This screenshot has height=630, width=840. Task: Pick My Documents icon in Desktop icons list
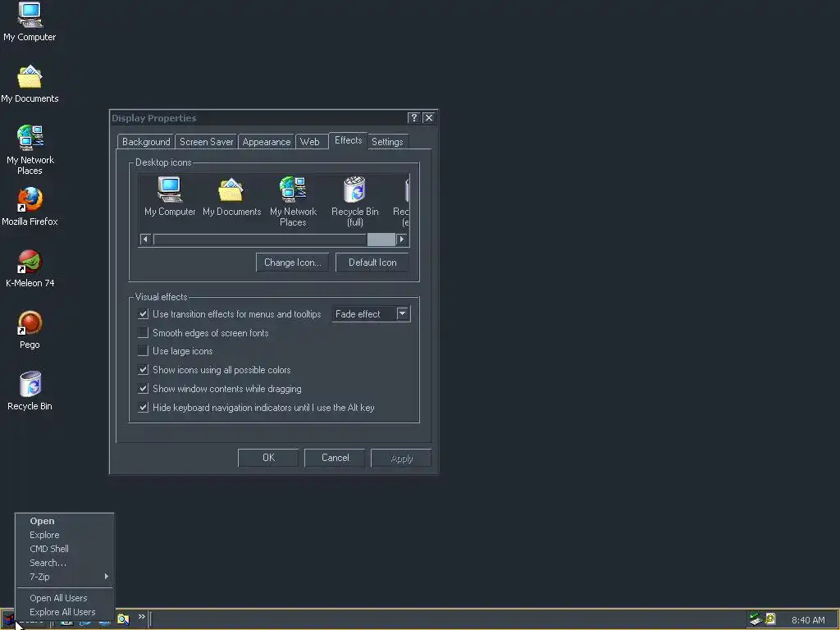[x=231, y=196]
